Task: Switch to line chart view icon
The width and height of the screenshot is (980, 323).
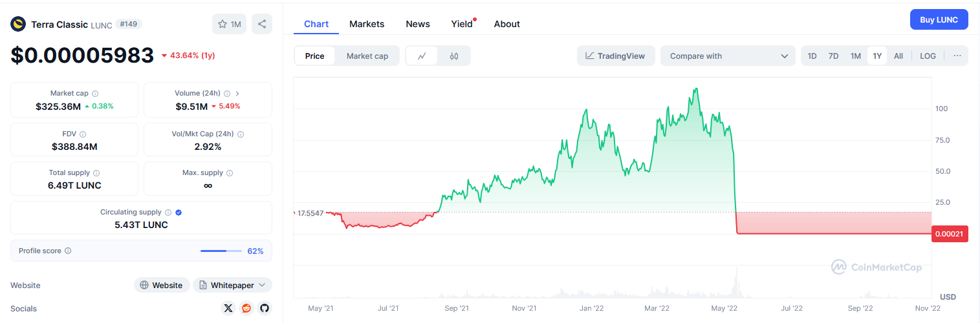Action: point(422,56)
